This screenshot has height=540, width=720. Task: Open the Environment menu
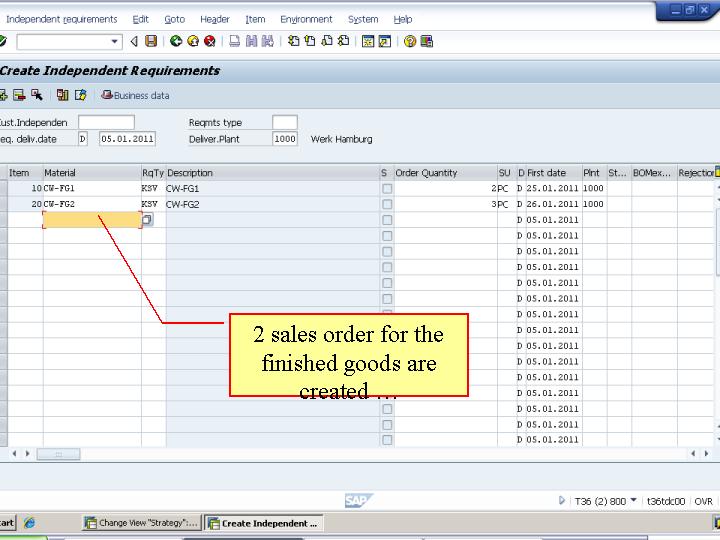pos(306,19)
